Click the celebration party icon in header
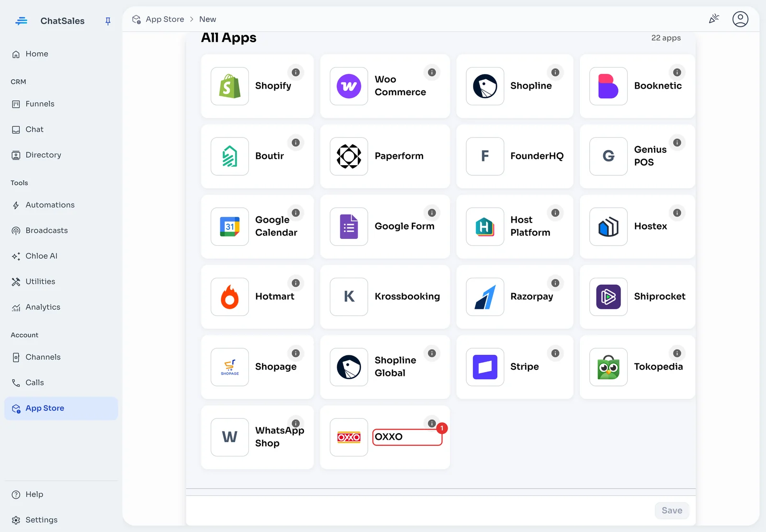The width and height of the screenshot is (766, 532). pos(714,19)
